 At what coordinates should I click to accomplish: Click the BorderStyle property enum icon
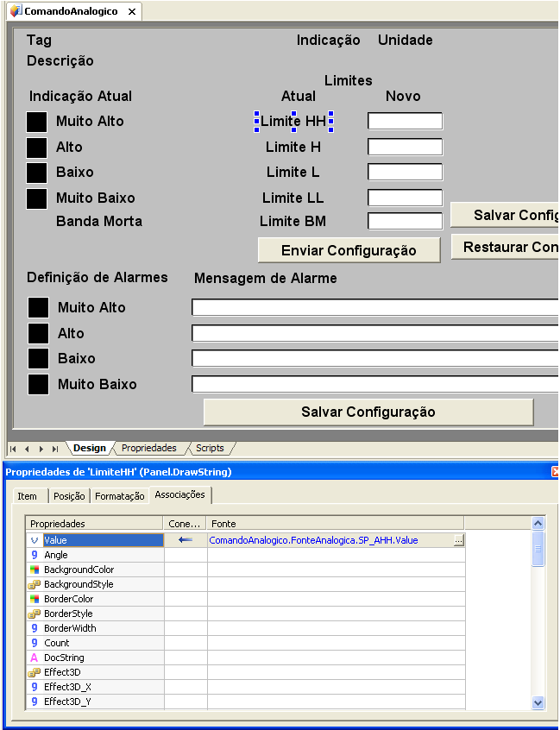click(x=34, y=614)
